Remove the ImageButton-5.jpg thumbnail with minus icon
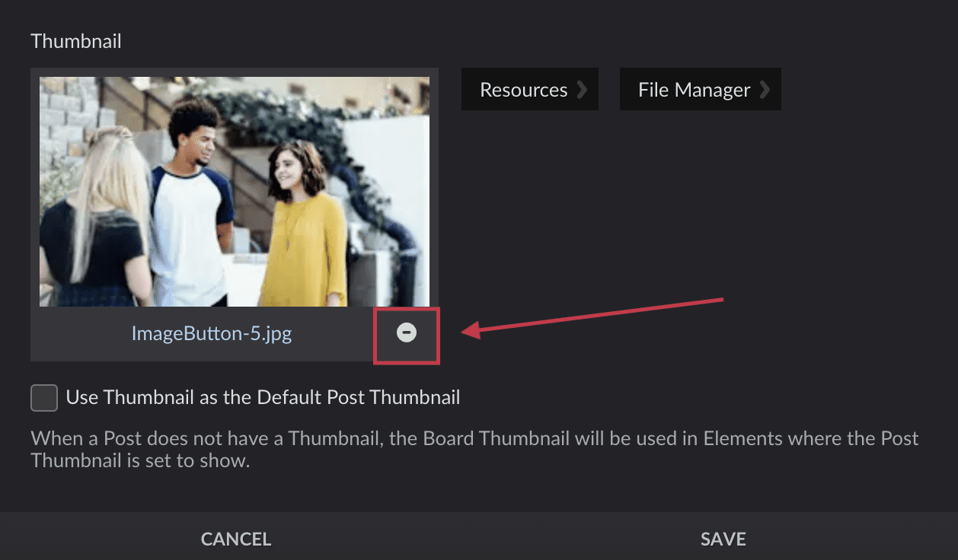This screenshot has width=958, height=560. [407, 333]
